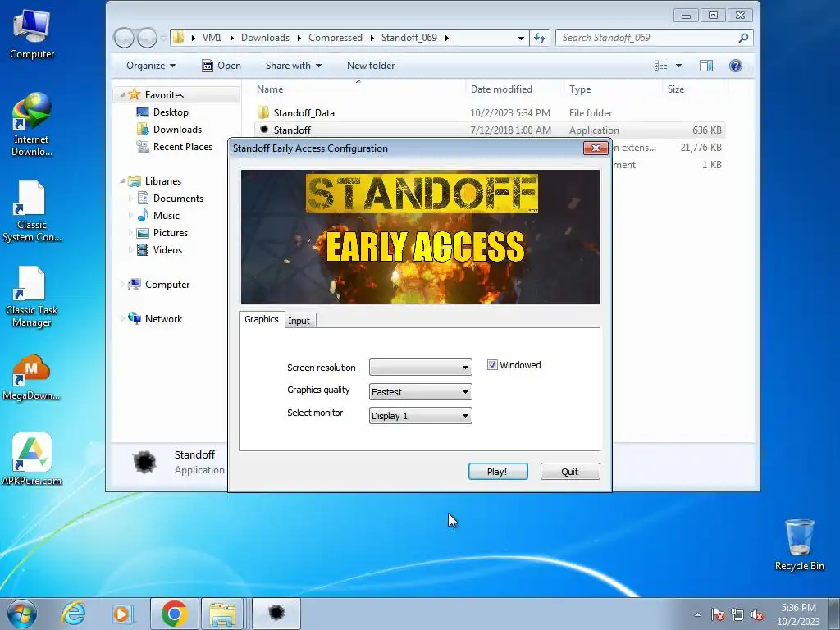Click the taskbar clock showing 5:36 PM
The image size is (840, 630).
pos(798,614)
